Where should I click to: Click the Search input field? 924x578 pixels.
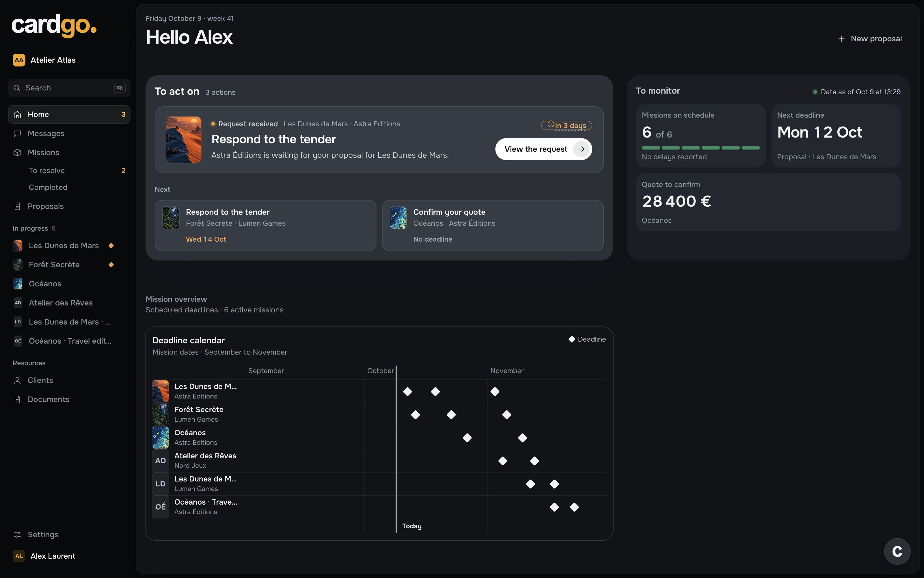coord(70,88)
